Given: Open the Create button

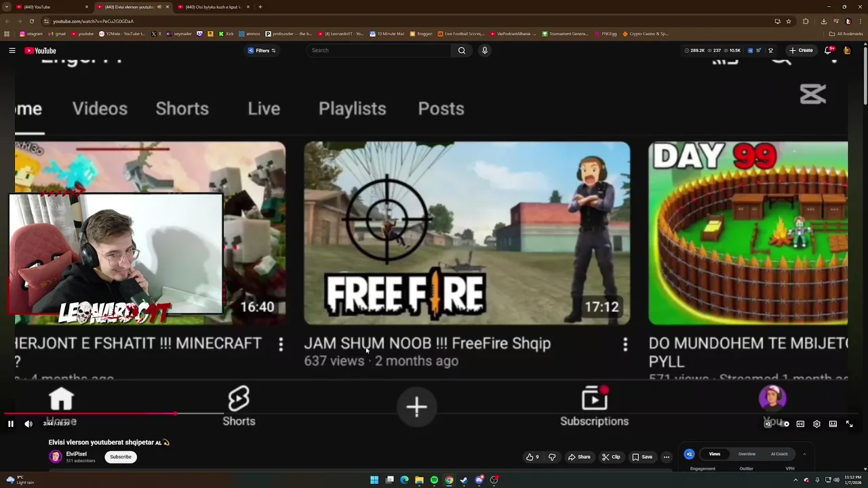Looking at the screenshot, I should [800, 50].
